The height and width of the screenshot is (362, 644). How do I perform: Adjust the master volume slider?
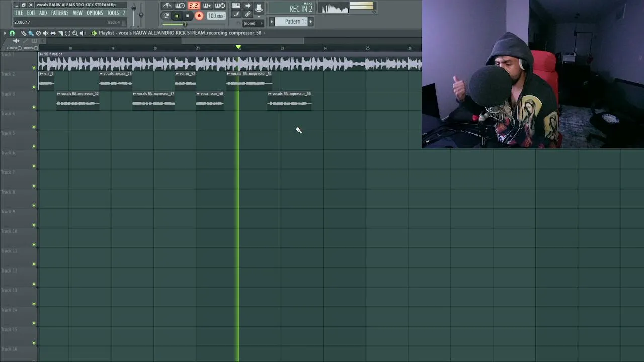click(134, 15)
